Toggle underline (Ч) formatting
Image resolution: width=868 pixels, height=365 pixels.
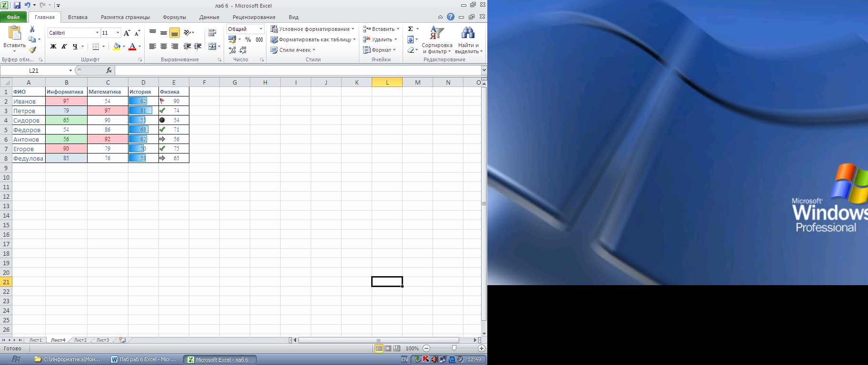coord(75,47)
